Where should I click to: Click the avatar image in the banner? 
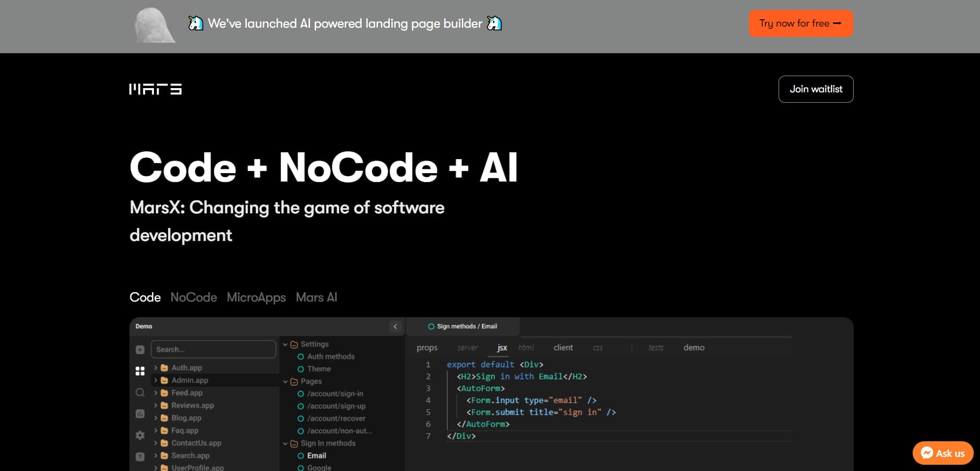coord(155,25)
